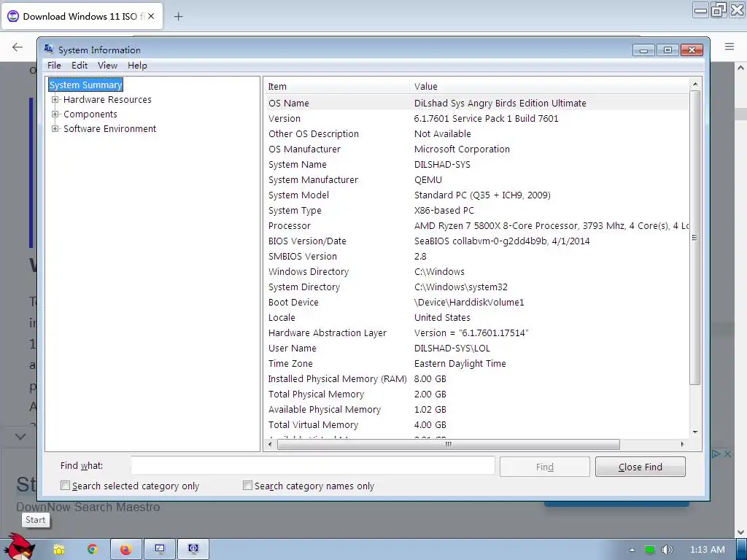Viewport: 747px width, 560px height.
Task: Select the Software Environment tree label
Action: (109, 128)
